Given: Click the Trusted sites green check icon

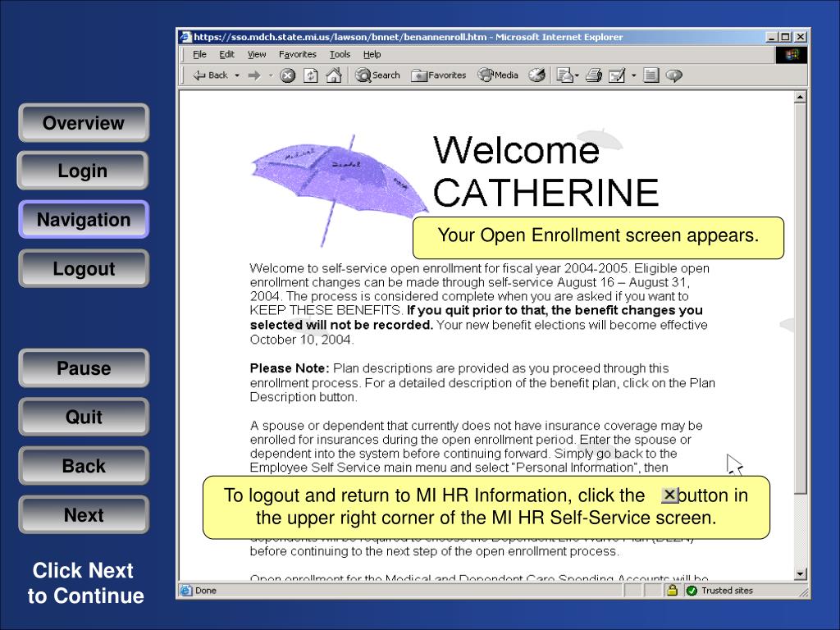Looking at the screenshot, I should click(x=692, y=591).
